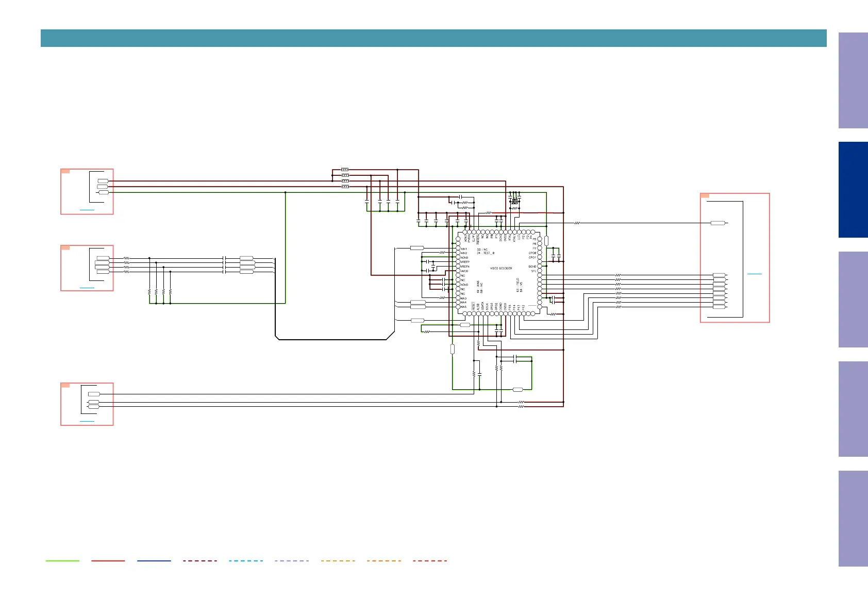Click the teal header bar at page top

(x=433, y=38)
